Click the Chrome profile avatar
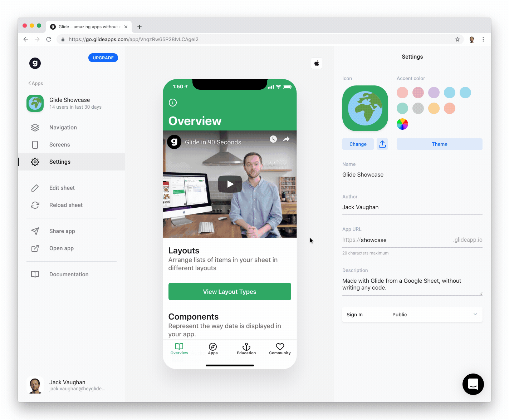509x420 pixels. click(472, 39)
